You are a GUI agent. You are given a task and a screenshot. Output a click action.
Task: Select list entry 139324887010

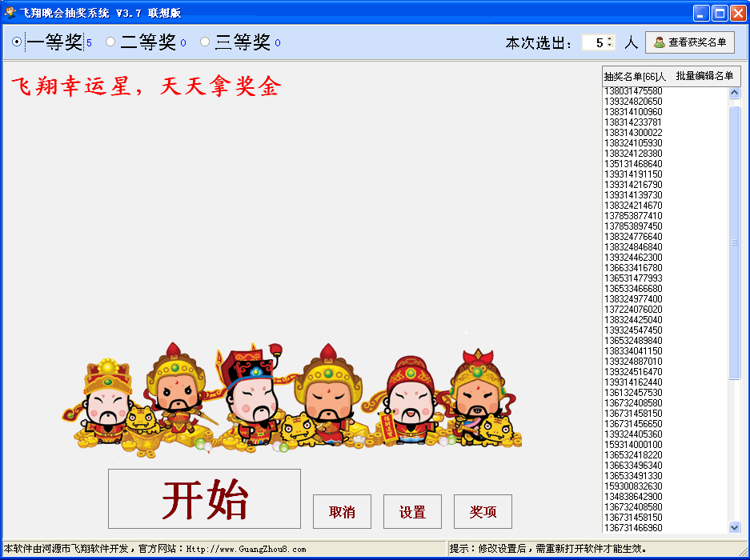click(633, 362)
